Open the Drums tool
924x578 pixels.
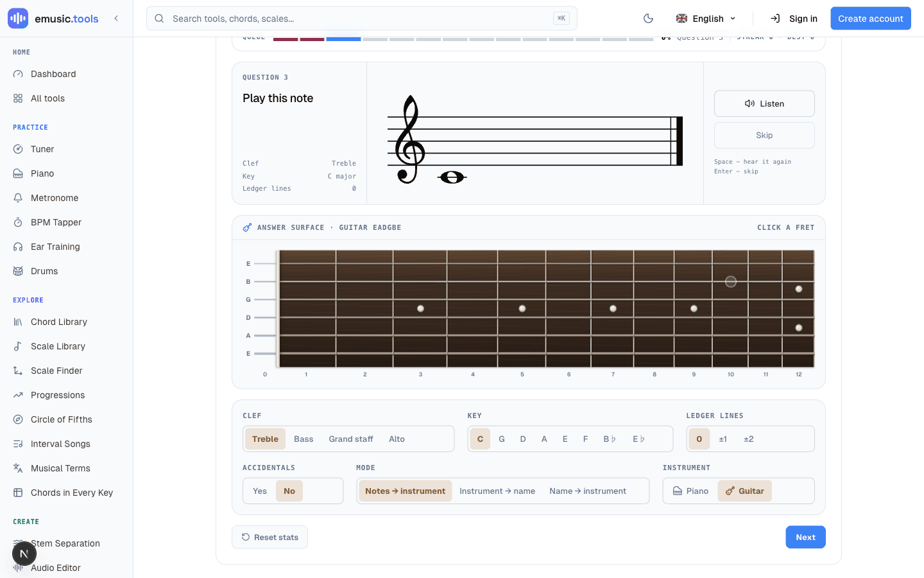[67, 271]
